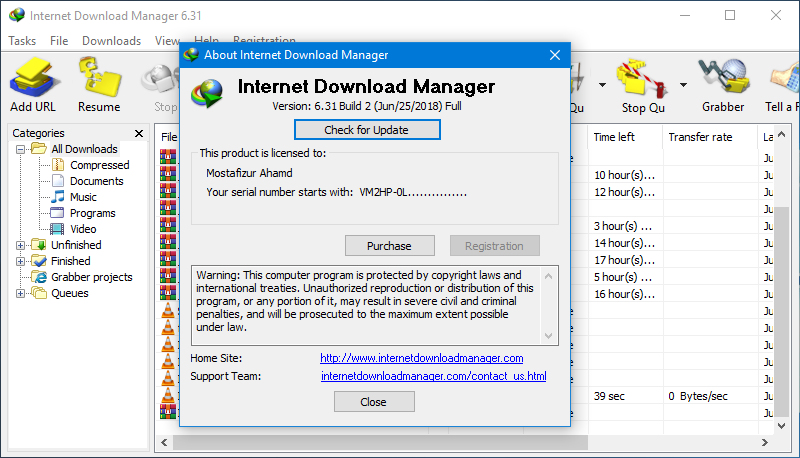Image resolution: width=800 pixels, height=458 pixels.
Task: Click the IDM logo in About dialog
Action: click(x=207, y=93)
